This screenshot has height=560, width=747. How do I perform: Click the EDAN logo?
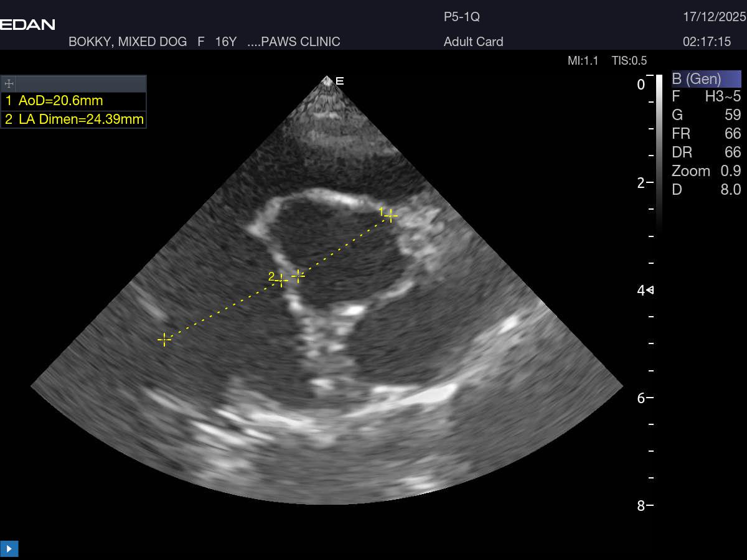tap(27, 25)
